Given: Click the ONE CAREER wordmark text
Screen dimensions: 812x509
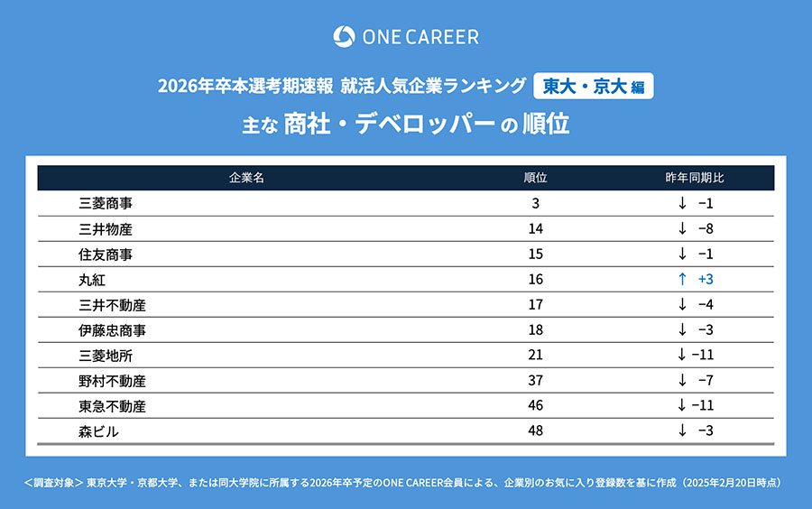Looking at the screenshot, I should click(420, 37).
